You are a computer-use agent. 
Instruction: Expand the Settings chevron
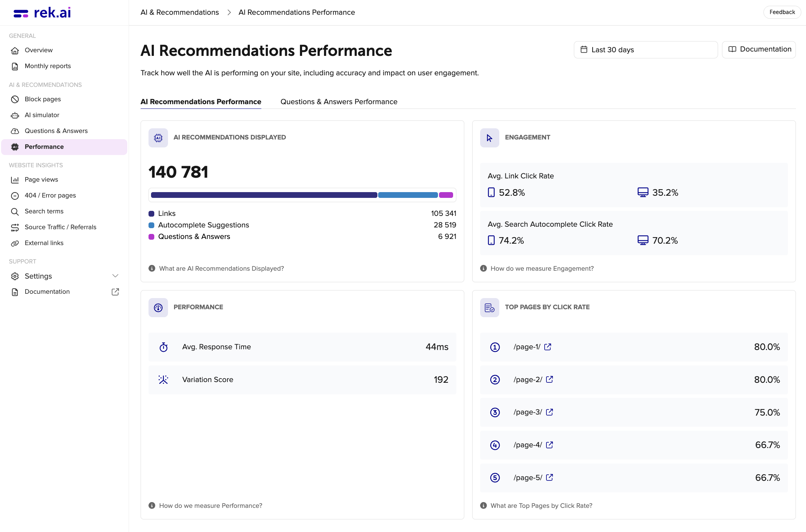click(x=115, y=276)
